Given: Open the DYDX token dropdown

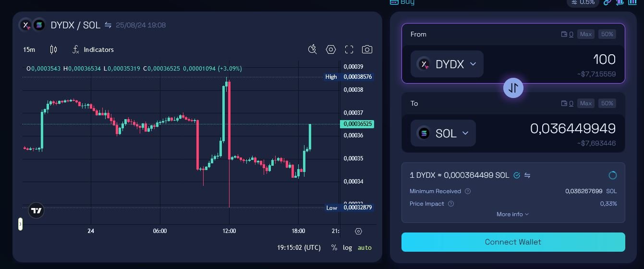Looking at the screenshot, I should [447, 64].
